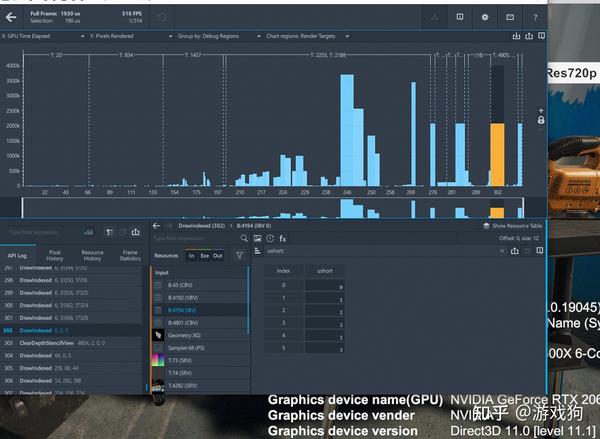Open the help question mark icon

536,17
